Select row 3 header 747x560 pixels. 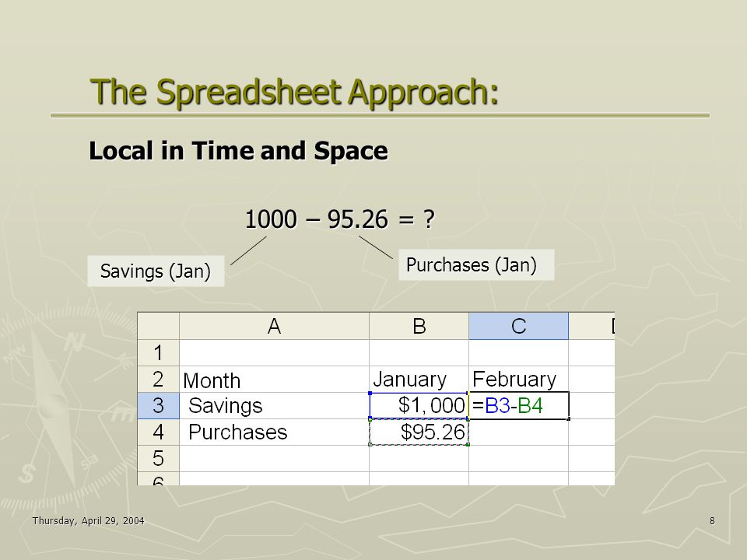(158, 406)
